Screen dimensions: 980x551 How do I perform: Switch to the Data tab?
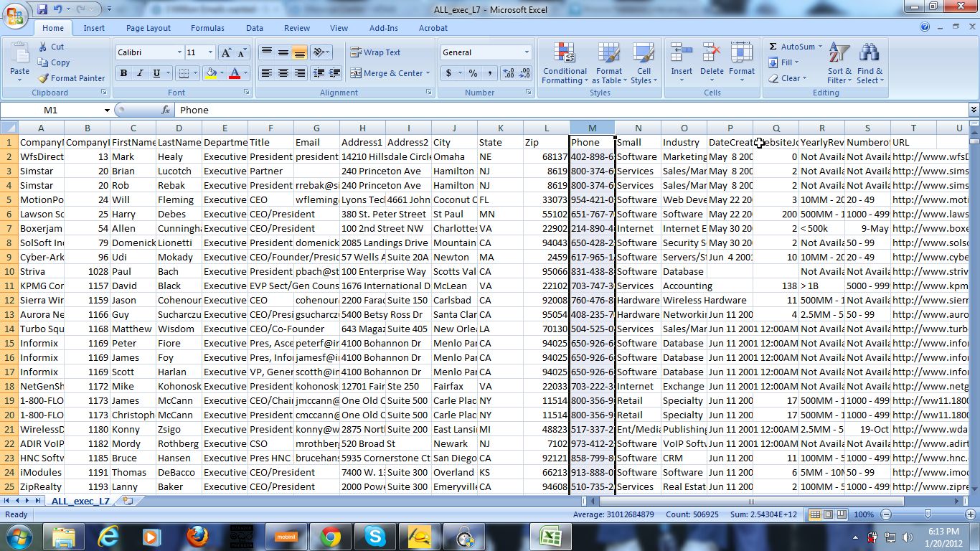(255, 28)
